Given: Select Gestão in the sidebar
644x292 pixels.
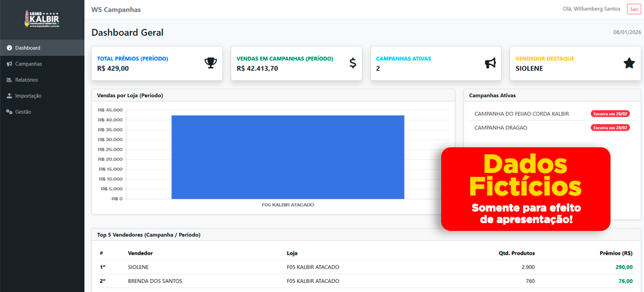Looking at the screenshot, I should coord(43,111).
